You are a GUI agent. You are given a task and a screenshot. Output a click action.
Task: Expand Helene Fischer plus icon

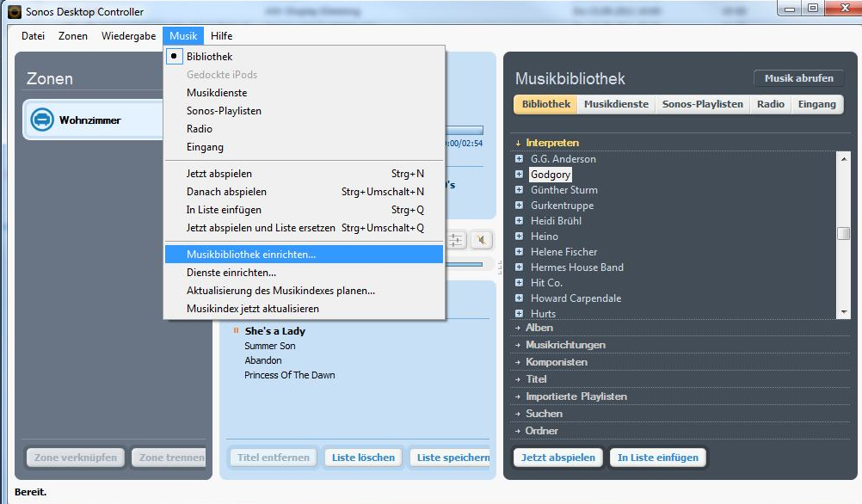point(519,251)
